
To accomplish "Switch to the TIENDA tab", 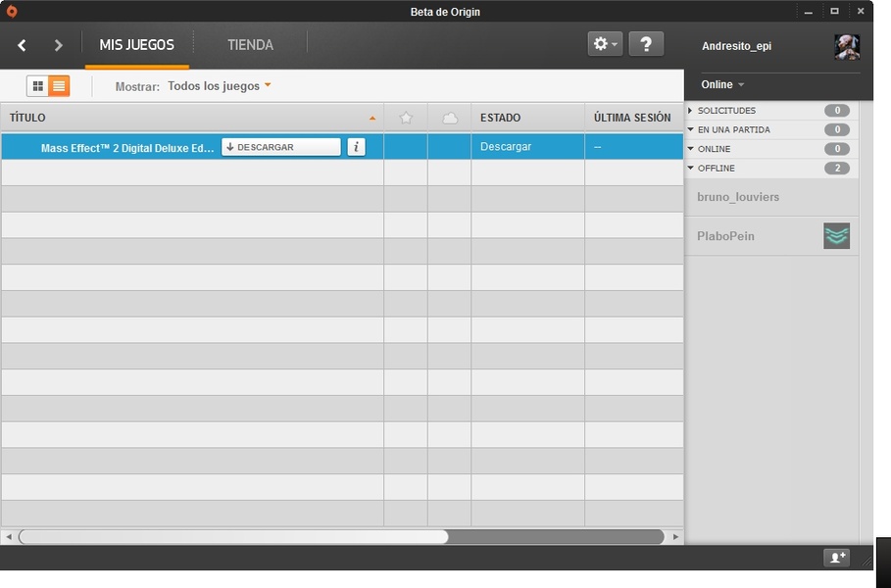I will tap(250, 45).
